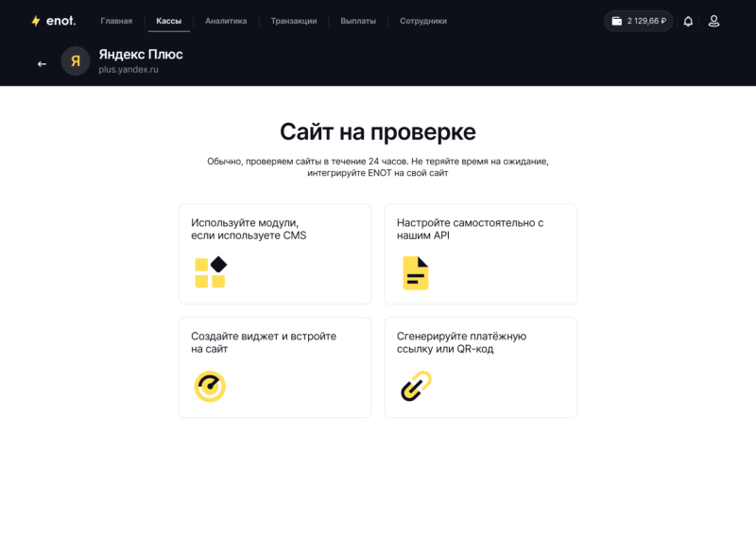Open the create widget card
The width and height of the screenshot is (756, 538).
(275, 367)
